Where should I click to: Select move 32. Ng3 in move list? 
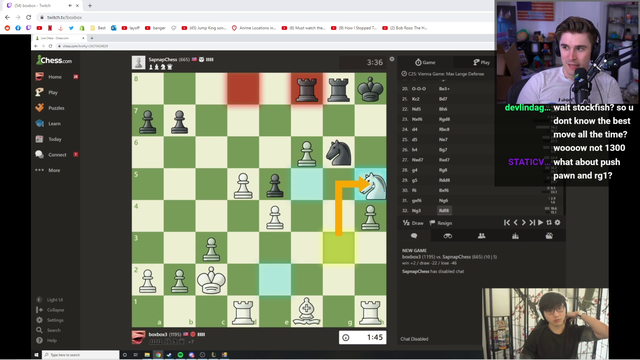[416, 211]
